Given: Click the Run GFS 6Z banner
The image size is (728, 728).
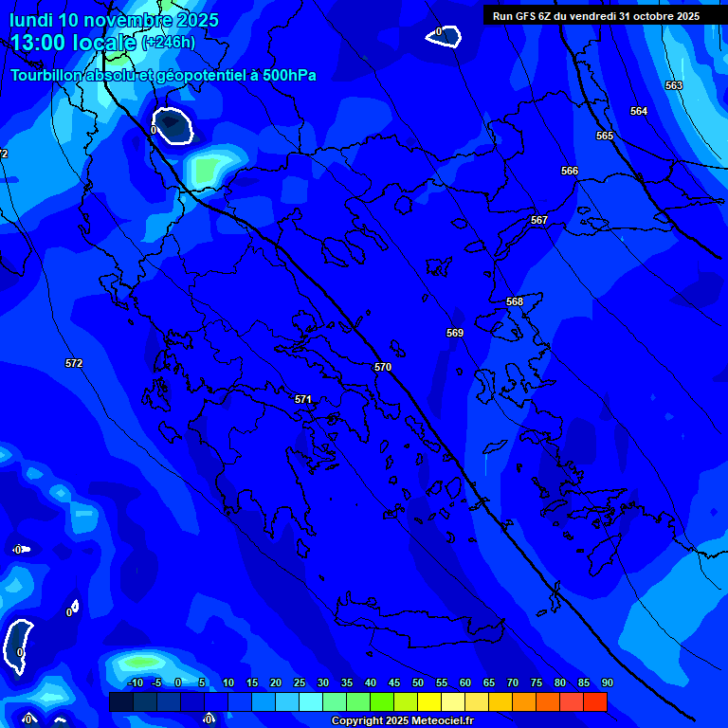Looking at the screenshot, I should (x=596, y=16).
